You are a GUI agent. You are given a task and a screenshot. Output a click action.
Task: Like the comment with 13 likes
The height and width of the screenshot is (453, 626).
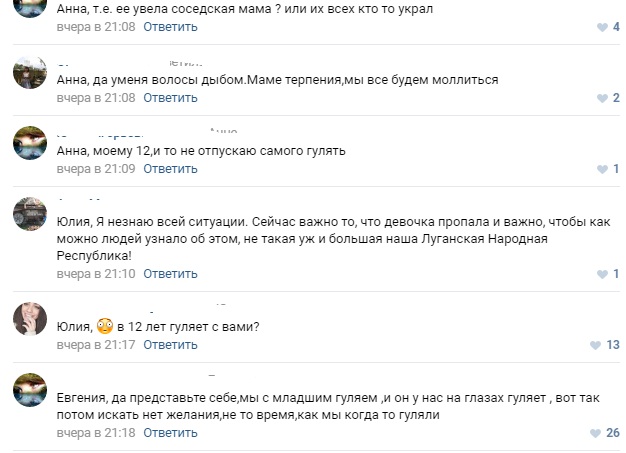pos(595,345)
